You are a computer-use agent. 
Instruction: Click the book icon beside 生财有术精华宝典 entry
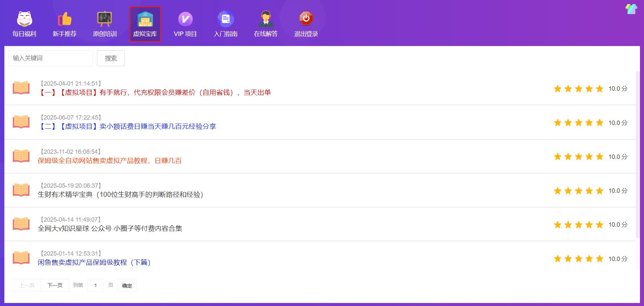coord(21,190)
